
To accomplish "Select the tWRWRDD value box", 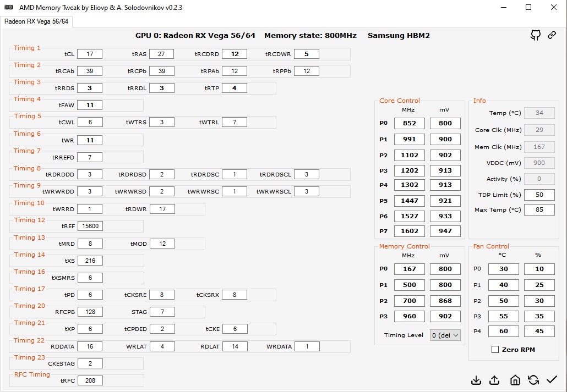I will pyautogui.click(x=90, y=191).
